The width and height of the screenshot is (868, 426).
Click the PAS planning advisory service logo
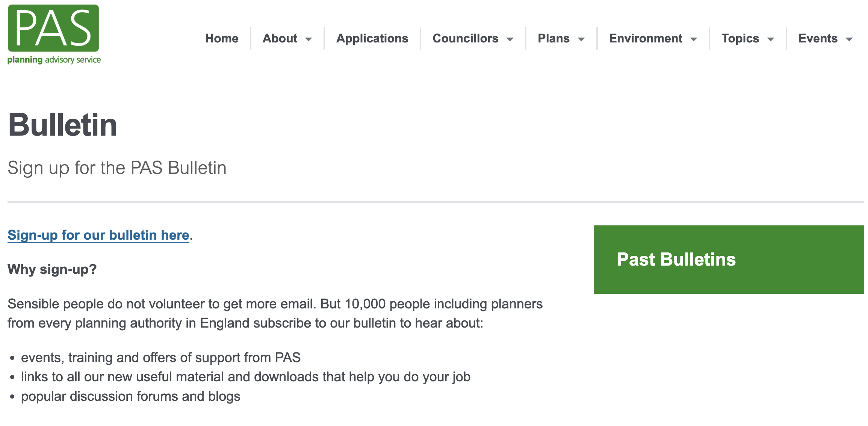pos(54,34)
